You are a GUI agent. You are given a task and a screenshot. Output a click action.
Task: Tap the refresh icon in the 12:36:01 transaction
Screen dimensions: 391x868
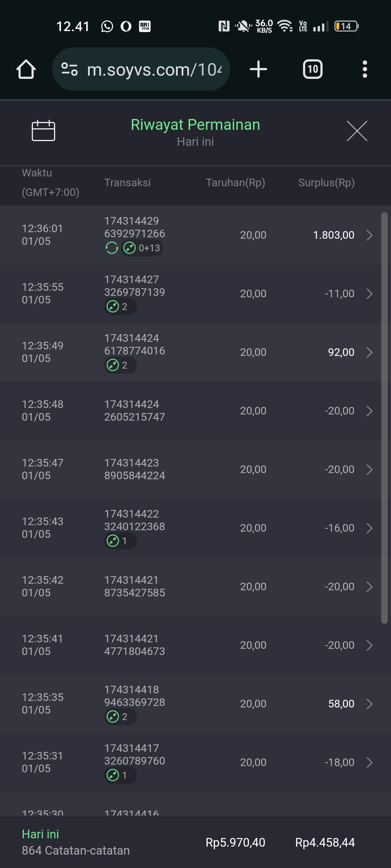112,248
